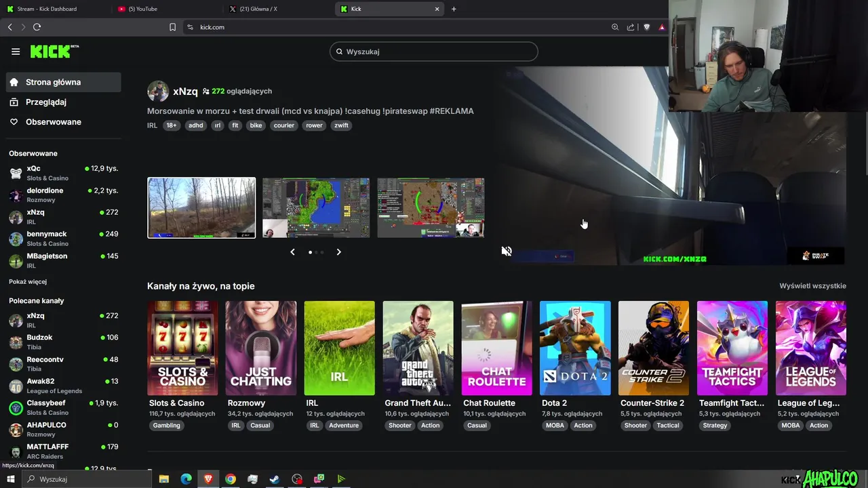Image resolution: width=868 pixels, height=488 pixels.
Task: Open Steam from taskbar
Action: tap(275, 479)
